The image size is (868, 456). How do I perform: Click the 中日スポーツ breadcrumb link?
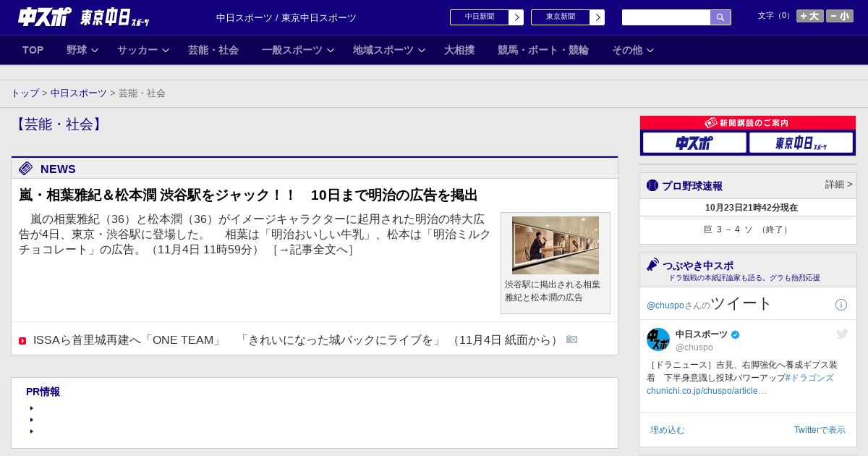[79, 93]
